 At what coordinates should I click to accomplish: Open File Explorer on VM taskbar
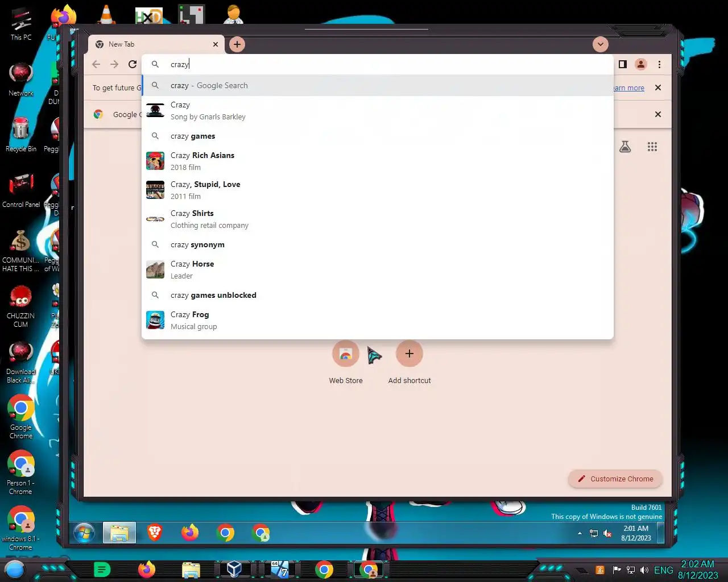coord(119,533)
